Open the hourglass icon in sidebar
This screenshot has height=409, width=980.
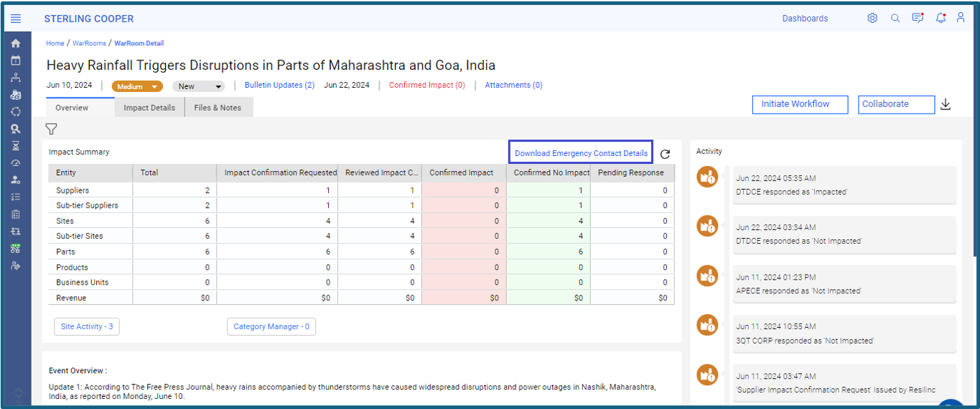(16, 146)
